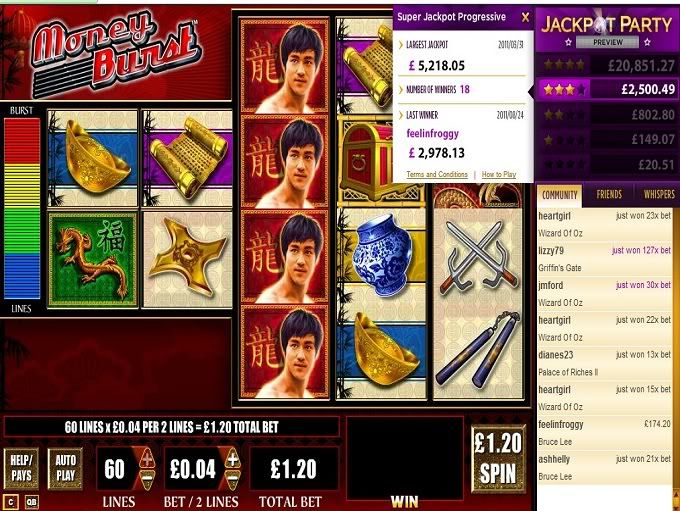
Task: Start AUTO PLAY mode
Action: click(65, 468)
